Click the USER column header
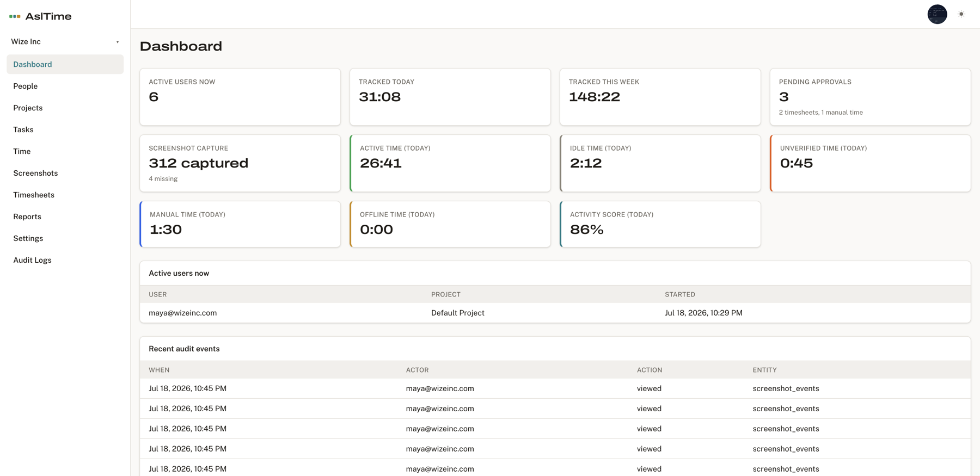Image resolution: width=980 pixels, height=476 pixels. pos(158,294)
